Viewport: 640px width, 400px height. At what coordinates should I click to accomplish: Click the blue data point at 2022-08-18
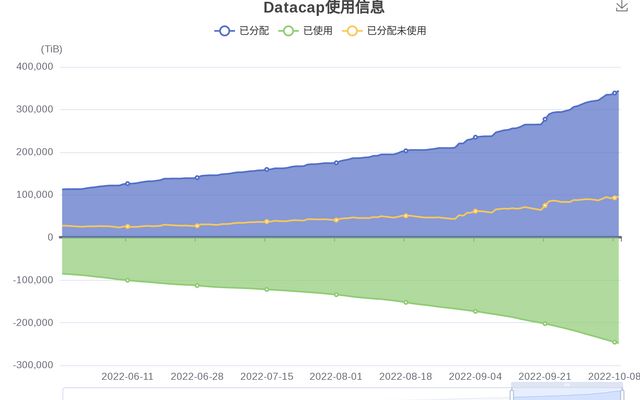pyautogui.click(x=406, y=151)
